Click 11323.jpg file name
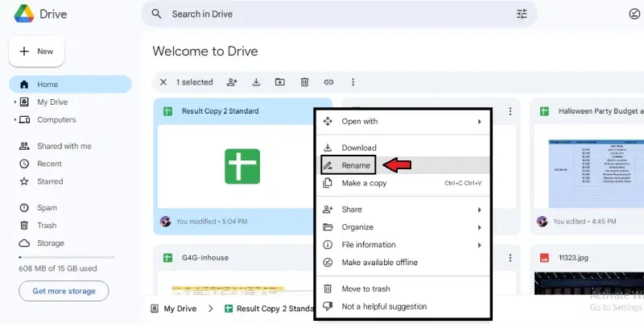 point(573,258)
